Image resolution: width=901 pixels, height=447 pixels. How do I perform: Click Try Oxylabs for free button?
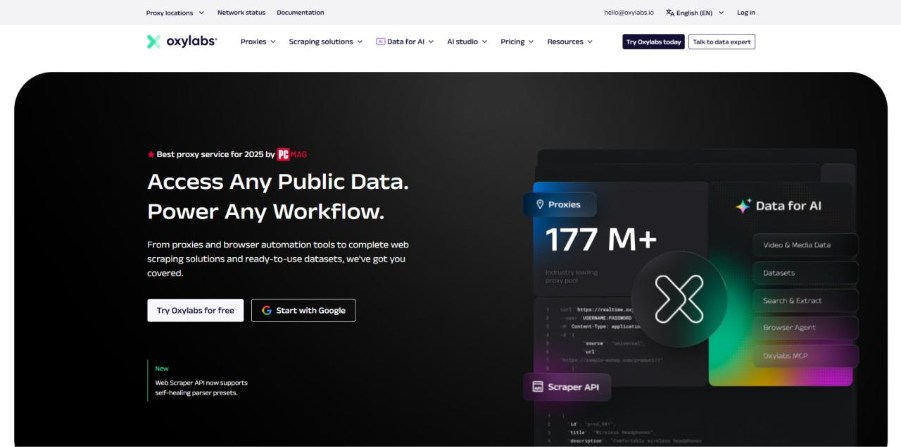click(195, 310)
